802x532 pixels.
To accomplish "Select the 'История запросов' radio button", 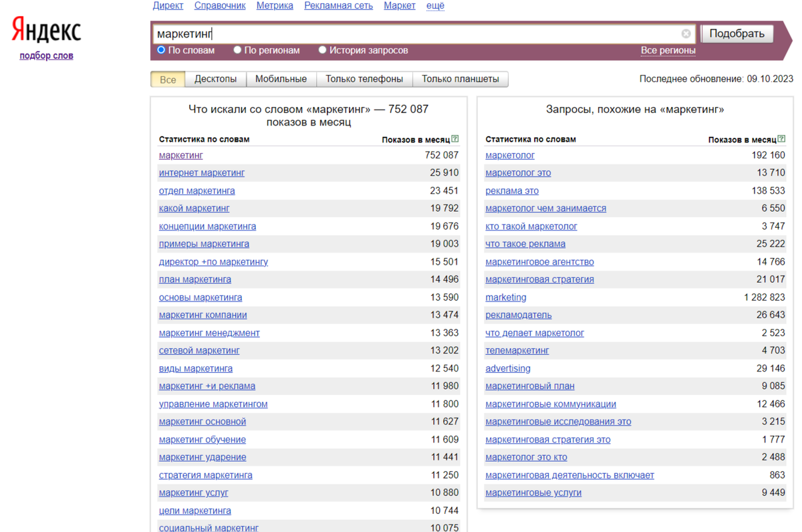I will click(322, 50).
